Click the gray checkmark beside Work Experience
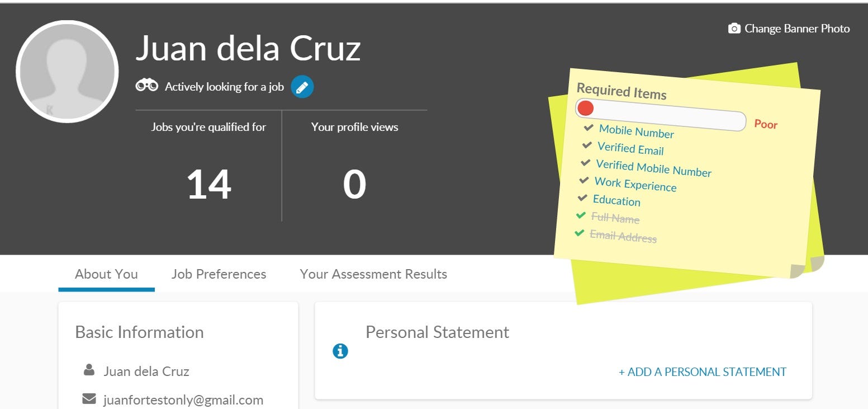The image size is (868, 409). point(584,180)
